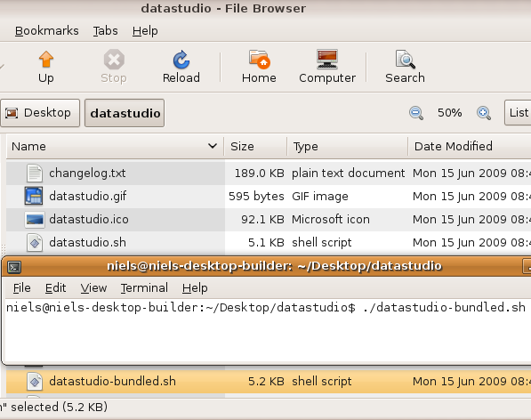Reload the current folder
Image resolution: width=531 pixels, height=420 pixels.
coord(181,67)
